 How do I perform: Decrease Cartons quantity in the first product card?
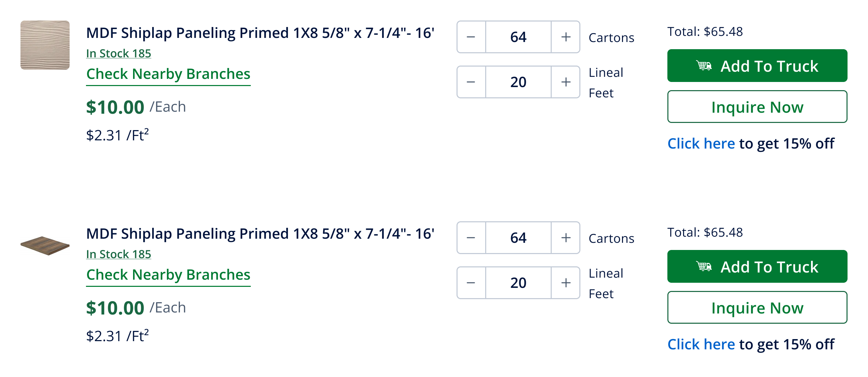tap(471, 37)
